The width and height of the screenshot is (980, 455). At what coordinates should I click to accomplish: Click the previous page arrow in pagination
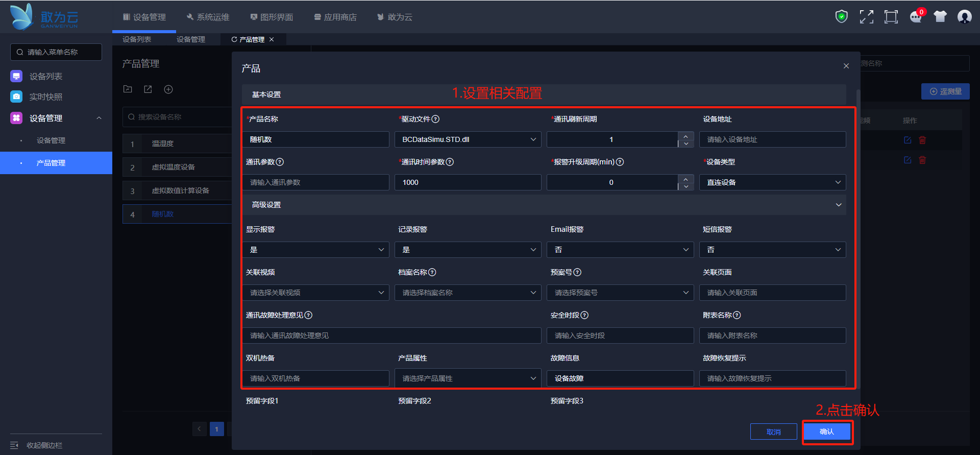click(200, 429)
